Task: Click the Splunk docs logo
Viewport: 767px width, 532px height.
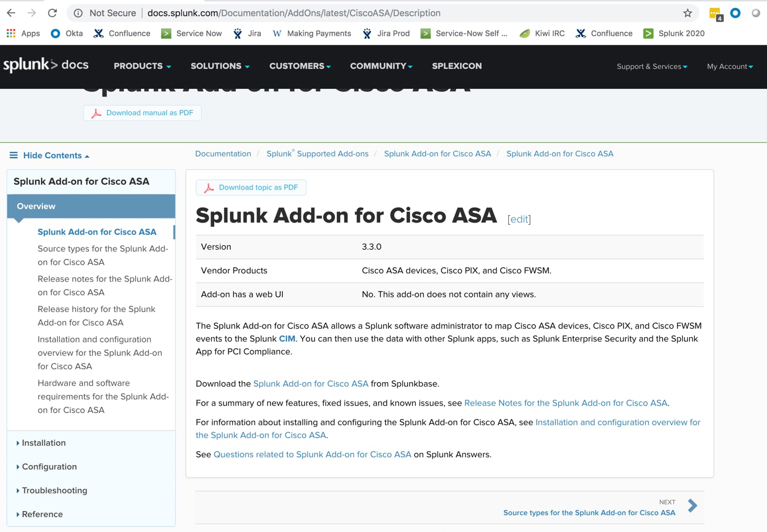Action: click(46, 65)
